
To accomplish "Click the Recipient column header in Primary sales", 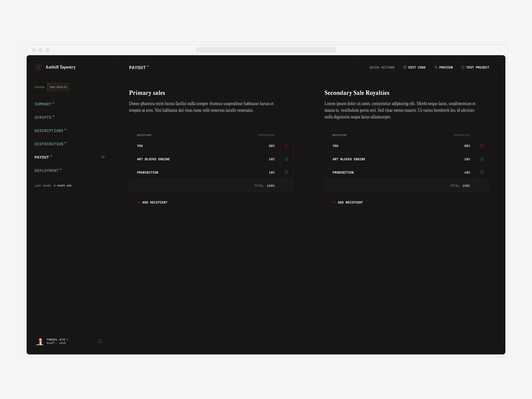I will pyautogui.click(x=144, y=135).
